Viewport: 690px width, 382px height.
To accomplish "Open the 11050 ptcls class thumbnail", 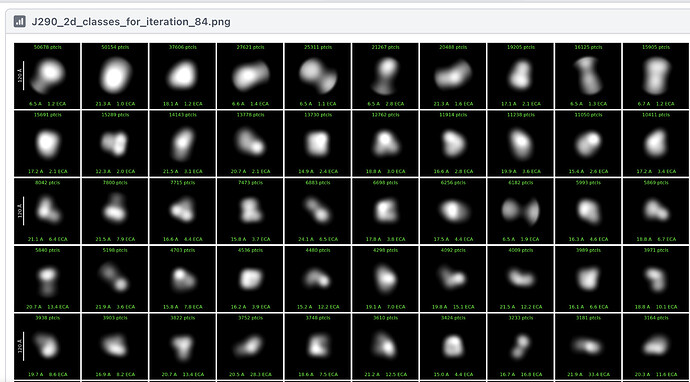I will click(x=588, y=143).
